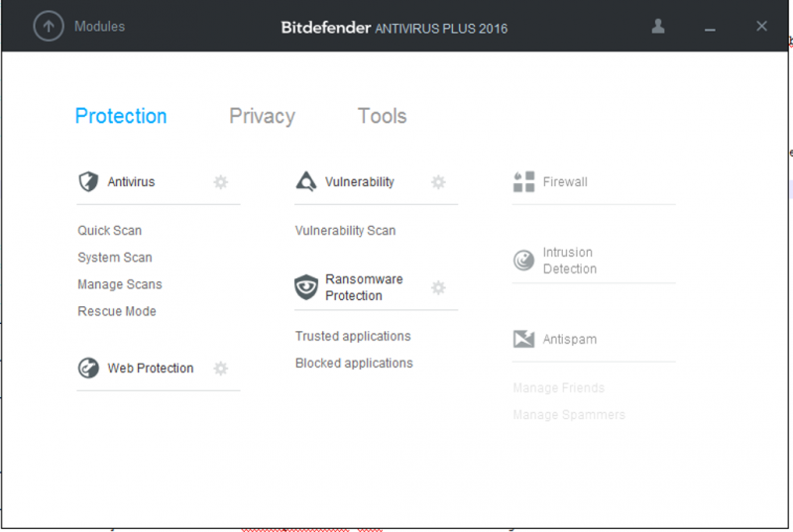
Task: Open Antivirus settings gear
Action: pos(220,182)
